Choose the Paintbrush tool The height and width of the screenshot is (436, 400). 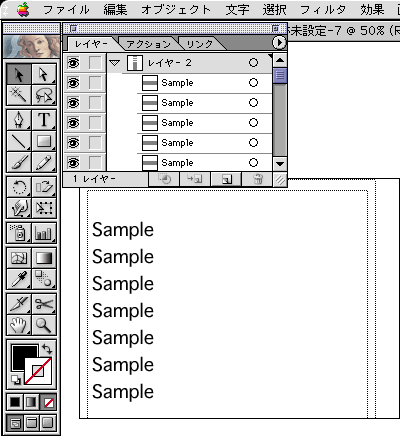tap(19, 162)
